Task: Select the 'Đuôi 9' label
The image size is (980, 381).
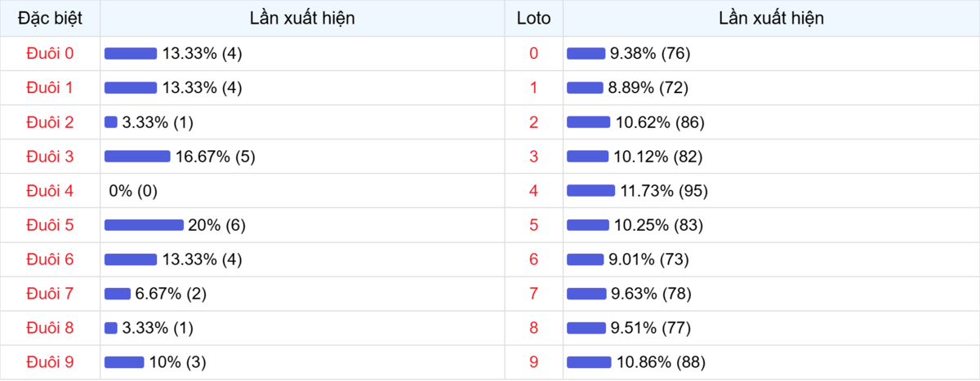Action: tap(50, 362)
